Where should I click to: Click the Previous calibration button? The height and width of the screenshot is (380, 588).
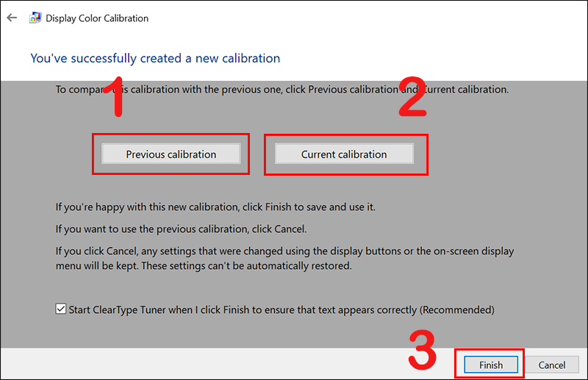pyautogui.click(x=171, y=154)
